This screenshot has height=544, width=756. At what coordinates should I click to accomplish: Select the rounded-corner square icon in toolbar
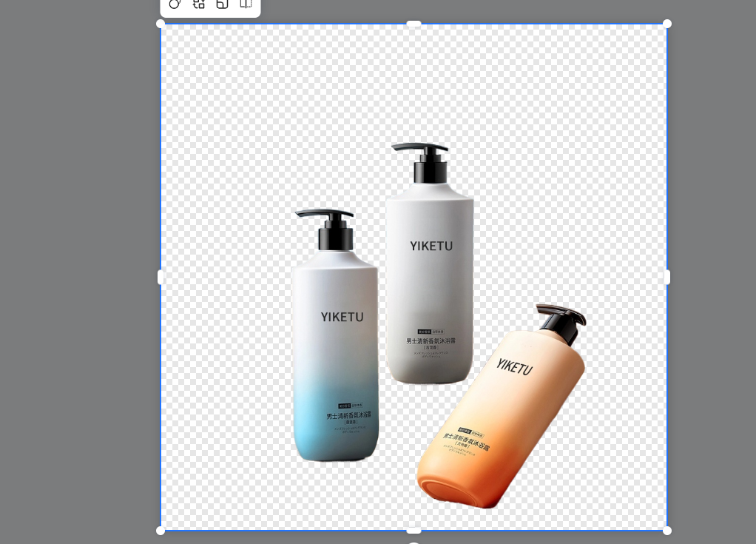[x=222, y=4]
